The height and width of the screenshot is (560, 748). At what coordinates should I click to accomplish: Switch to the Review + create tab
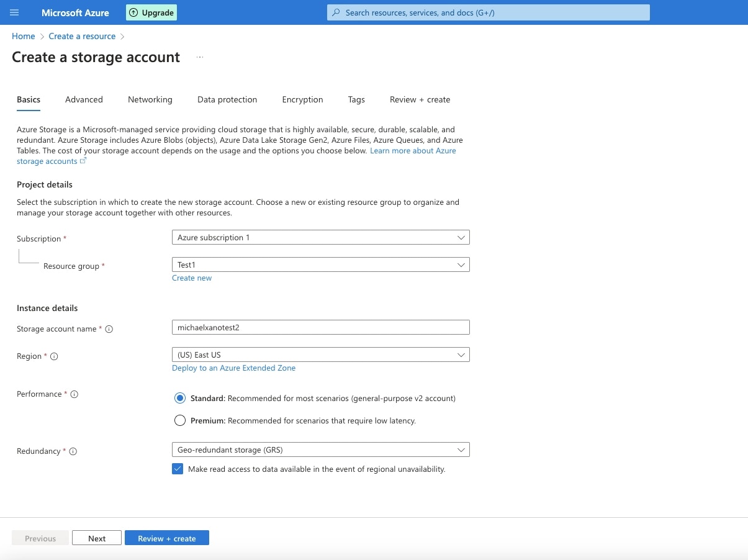(420, 99)
